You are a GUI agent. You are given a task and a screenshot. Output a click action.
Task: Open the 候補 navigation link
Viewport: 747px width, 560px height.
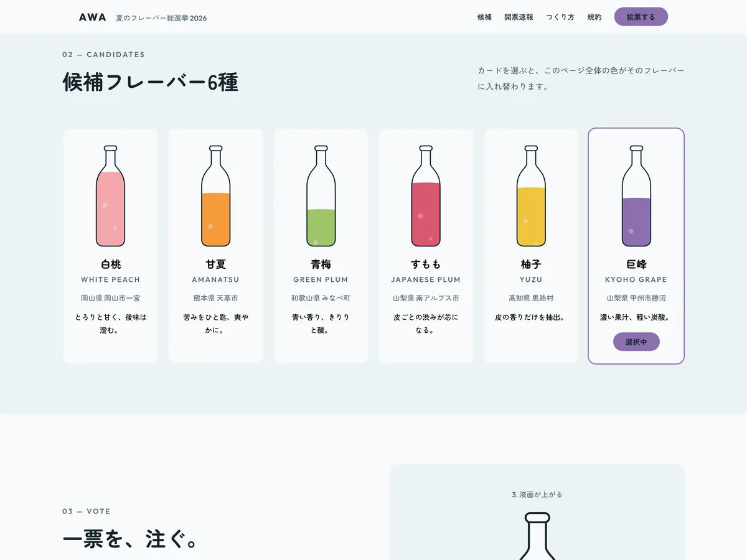(484, 17)
